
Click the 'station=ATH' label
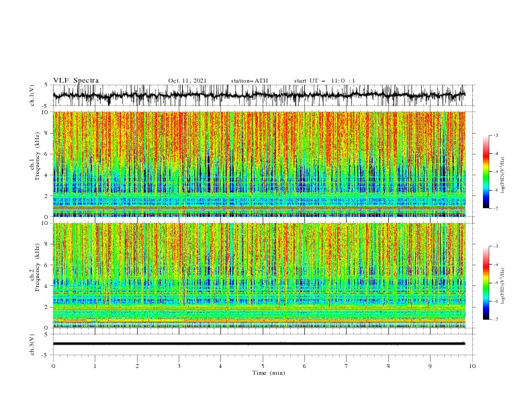(249, 81)
